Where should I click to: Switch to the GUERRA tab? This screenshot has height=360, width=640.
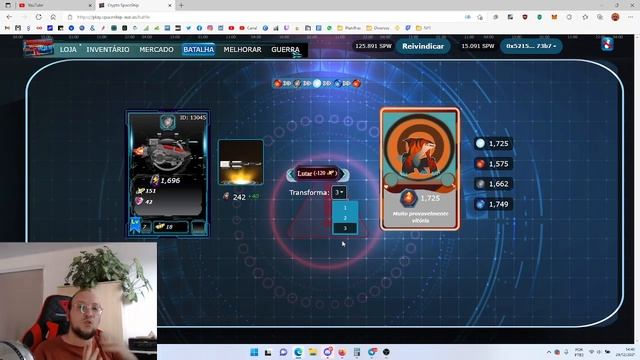coord(285,49)
